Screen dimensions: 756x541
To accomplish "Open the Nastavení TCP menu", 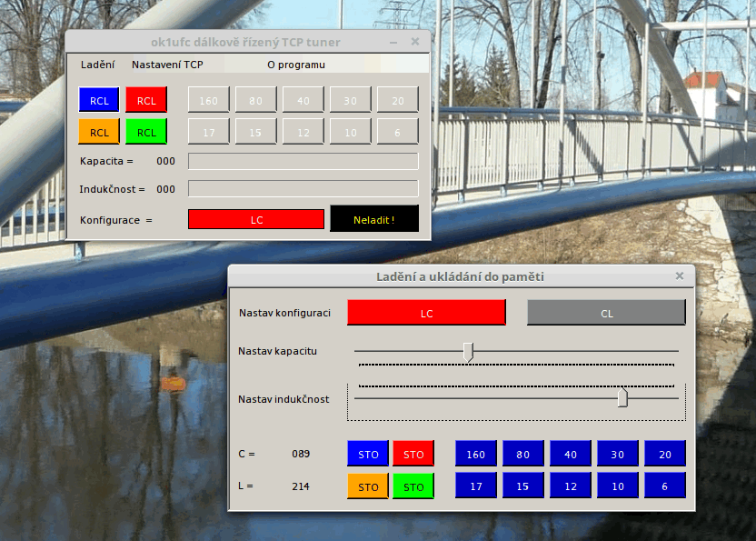I will pos(167,65).
